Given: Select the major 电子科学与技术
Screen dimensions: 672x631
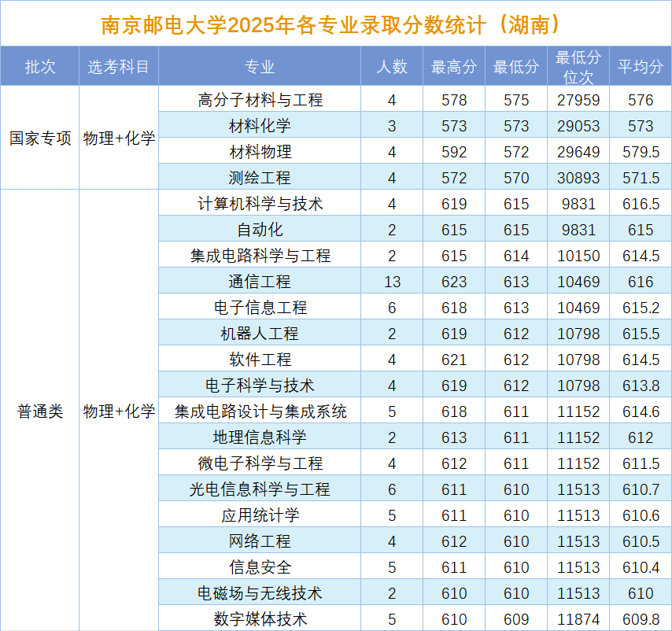Looking at the screenshot, I should click(260, 385).
